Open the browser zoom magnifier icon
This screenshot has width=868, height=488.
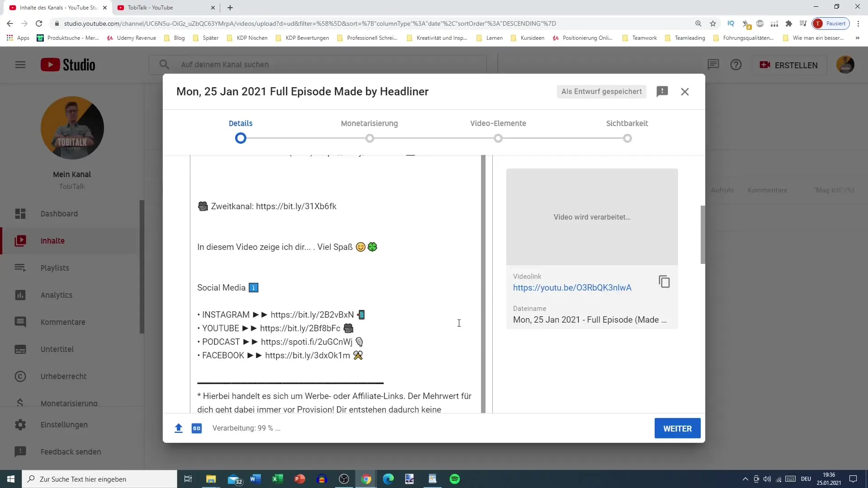[698, 23]
